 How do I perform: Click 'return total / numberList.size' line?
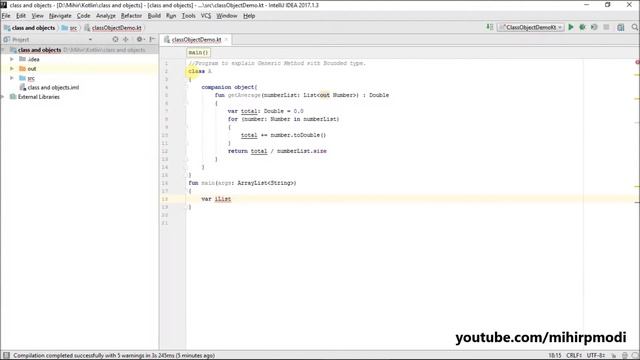pyautogui.click(x=277, y=151)
